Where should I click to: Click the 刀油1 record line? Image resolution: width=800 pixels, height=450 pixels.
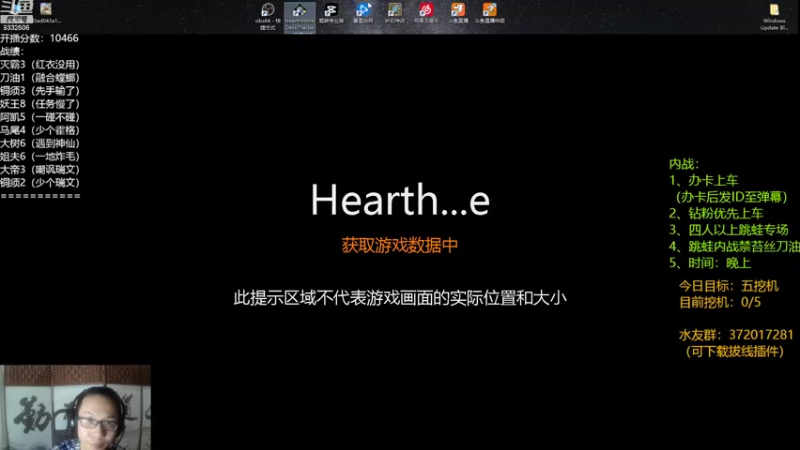click(40, 78)
